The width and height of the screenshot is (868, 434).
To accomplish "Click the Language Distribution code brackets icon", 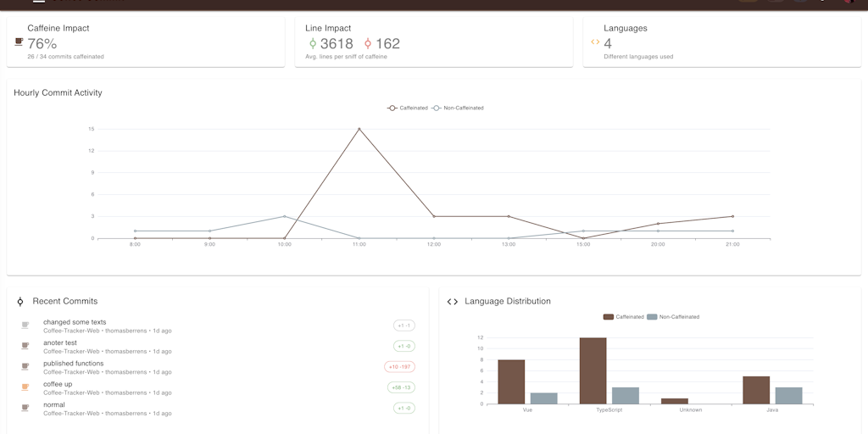I will 453,302.
